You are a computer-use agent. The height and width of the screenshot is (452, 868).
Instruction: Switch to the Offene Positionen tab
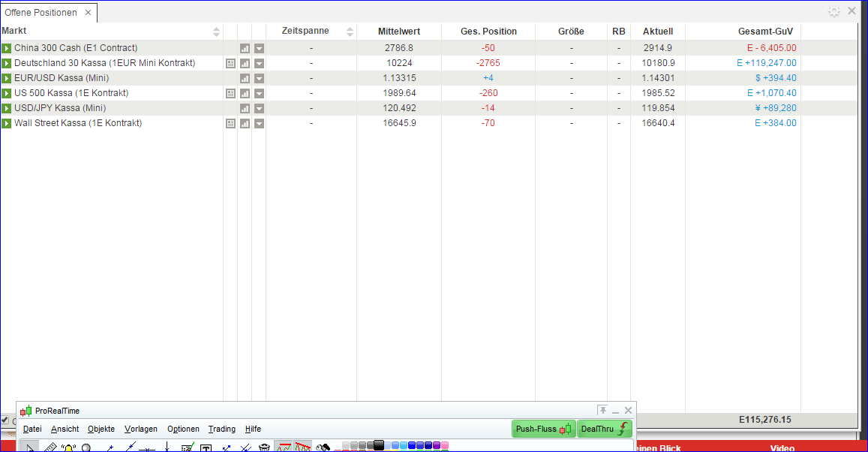click(41, 12)
